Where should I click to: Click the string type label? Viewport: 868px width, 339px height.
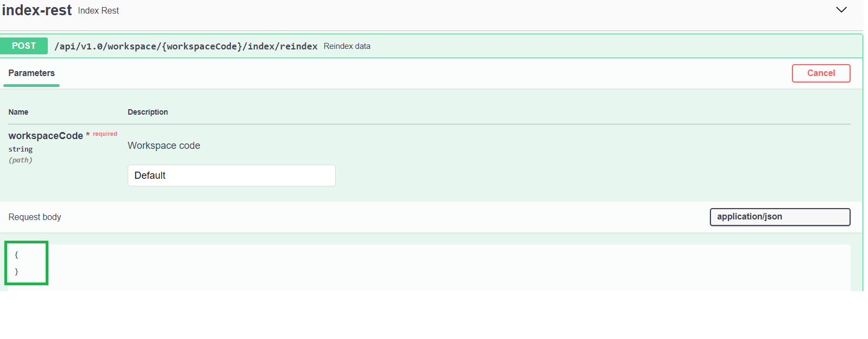point(21,149)
